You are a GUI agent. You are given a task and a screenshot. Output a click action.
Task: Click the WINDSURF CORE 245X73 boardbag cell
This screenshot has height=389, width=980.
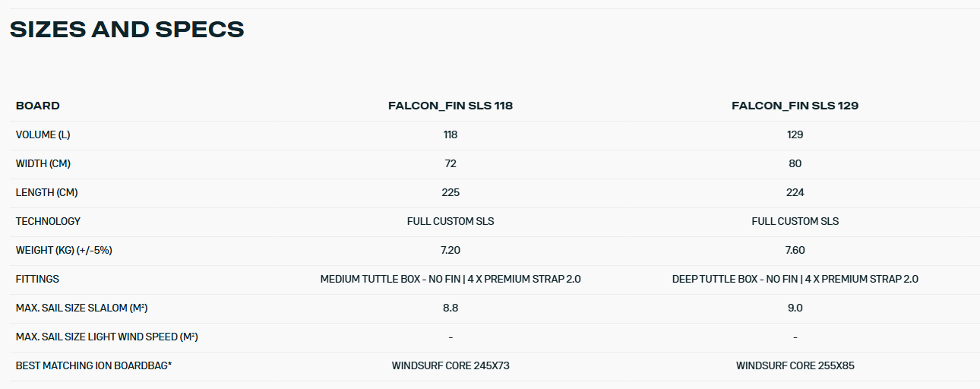point(450,365)
